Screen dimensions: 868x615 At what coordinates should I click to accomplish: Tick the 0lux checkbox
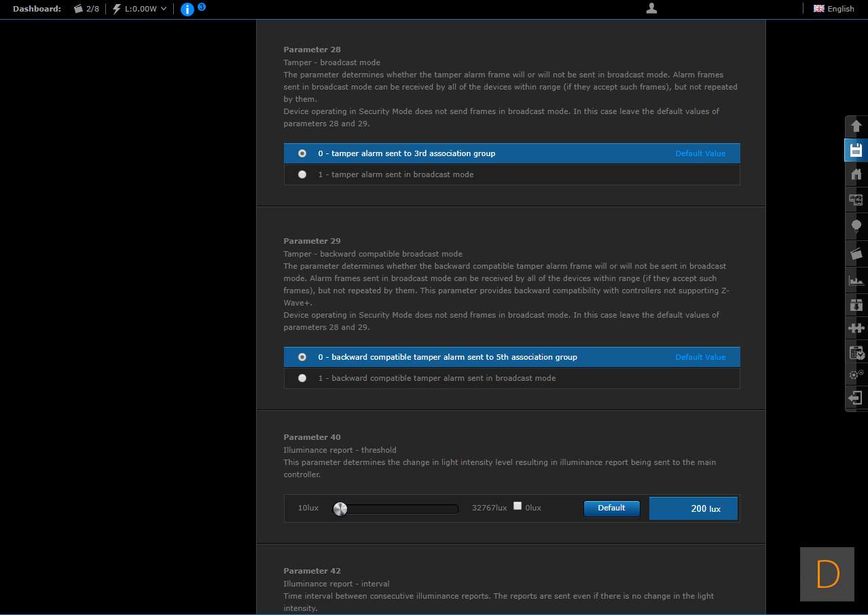coord(518,506)
